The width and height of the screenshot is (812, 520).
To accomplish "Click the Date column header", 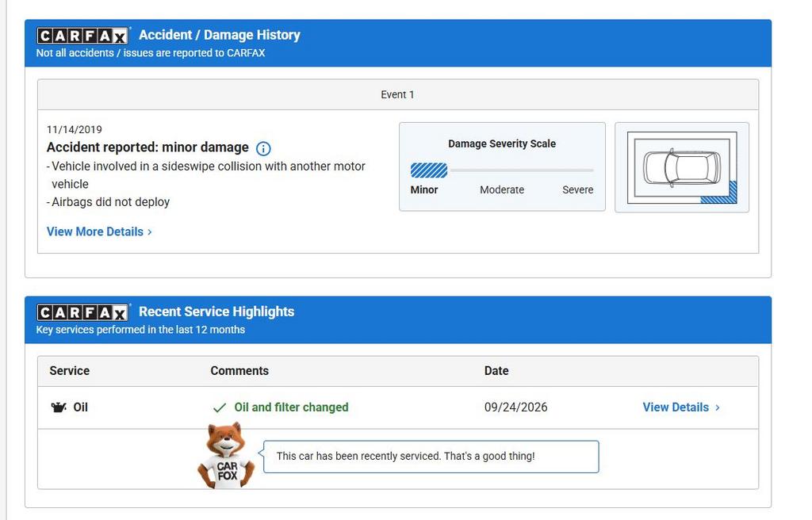I will point(496,371).
